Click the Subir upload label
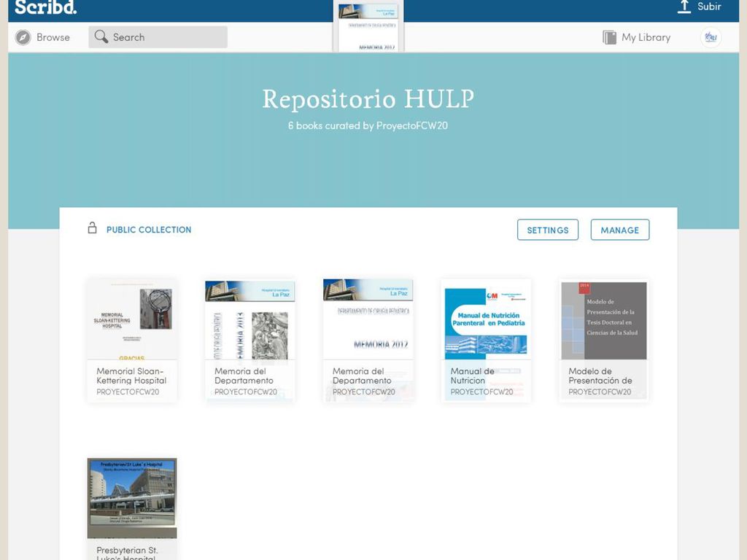Image resolution: width=747 pixels, height=560 pixels. pyautogui.click(x=709, y=7)
